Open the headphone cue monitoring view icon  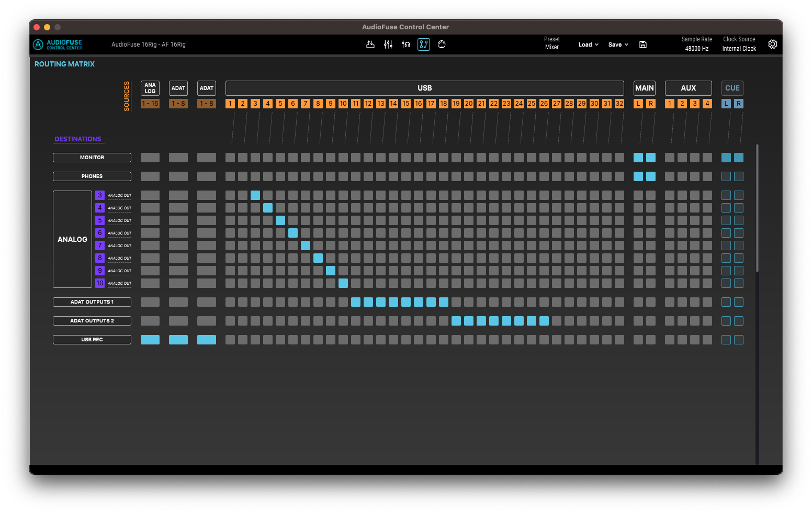406,44
